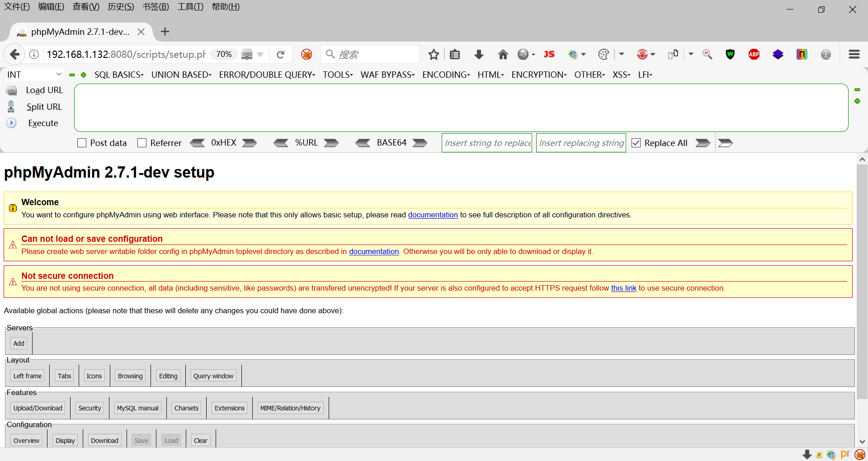Click the right arrow beside 0xHEX
868x461 pixels.
pos(250,143)
